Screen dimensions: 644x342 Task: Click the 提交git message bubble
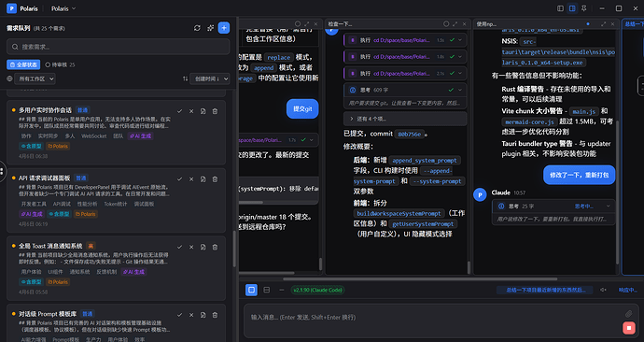tap(302, 109)
